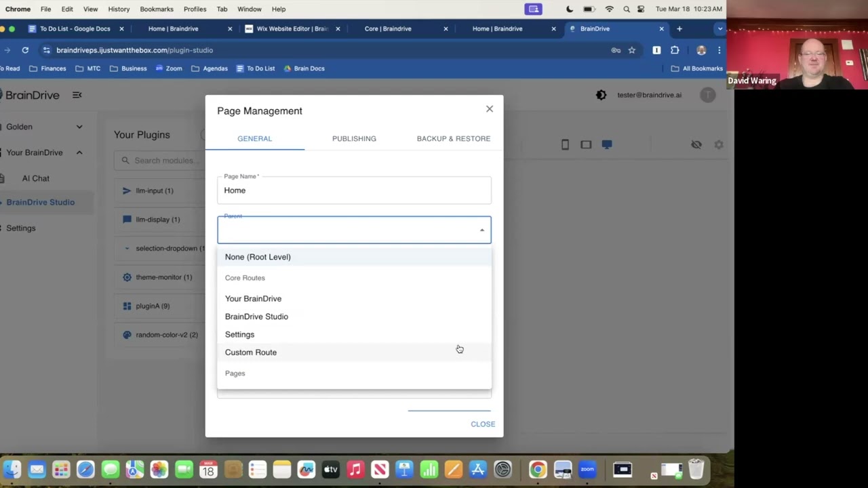Select the desktop device preview icon
868x488 pixels.
click(607, 144)
